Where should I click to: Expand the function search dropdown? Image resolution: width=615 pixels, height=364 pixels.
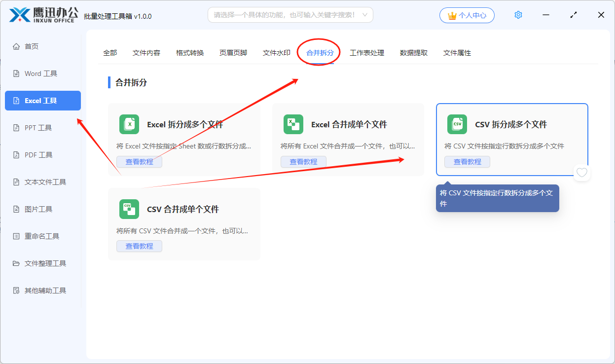[365, 15]
